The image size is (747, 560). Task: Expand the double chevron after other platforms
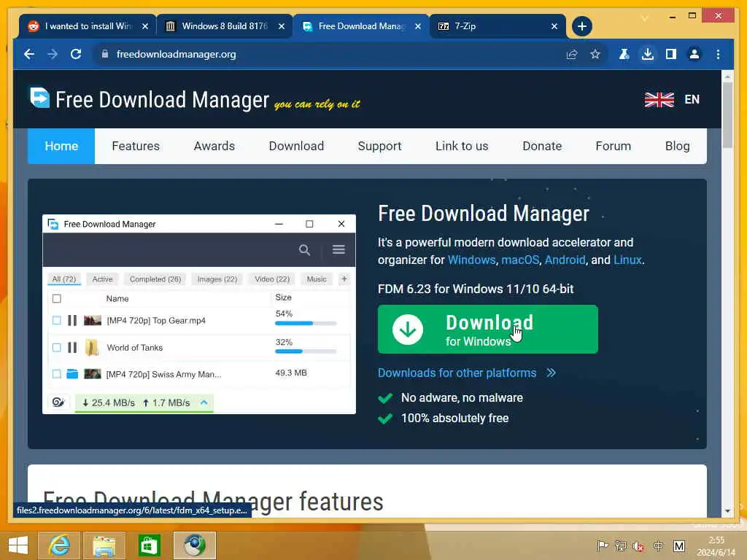pos(551,373)
